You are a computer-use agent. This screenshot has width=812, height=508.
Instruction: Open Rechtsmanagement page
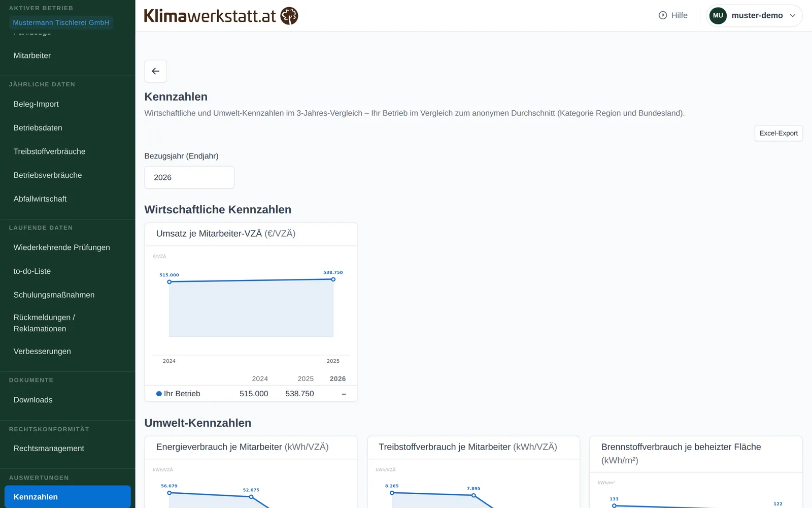[x=49, y=449]
